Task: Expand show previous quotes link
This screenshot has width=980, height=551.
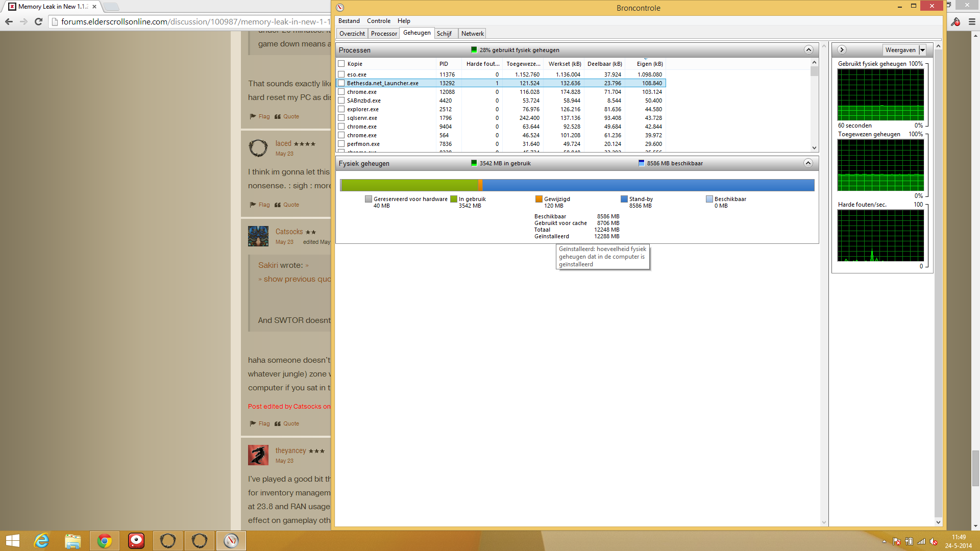Action: (x=295, y=279)
